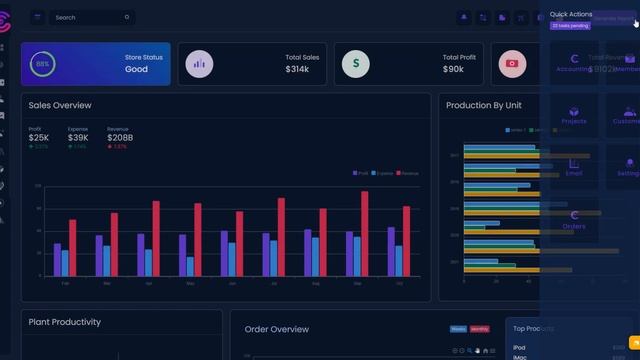The image size is (640, 360).
Task: Click the Top Products heading
Action: (533, 329)
